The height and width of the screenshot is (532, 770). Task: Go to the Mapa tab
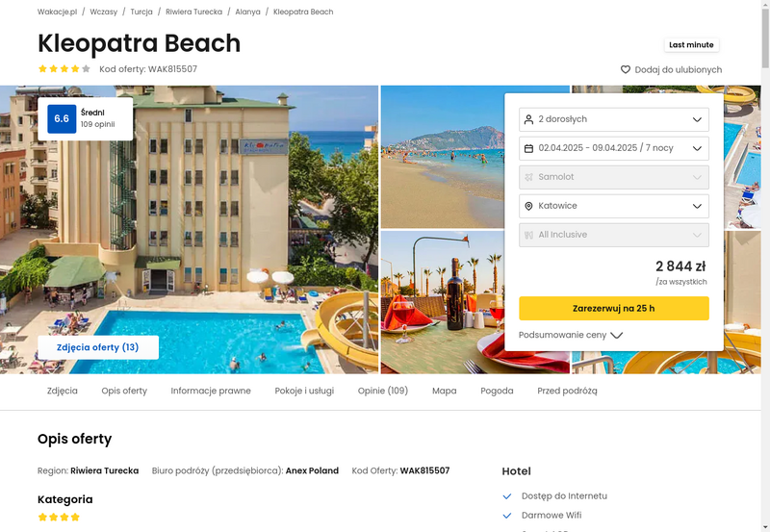point(445,391)
